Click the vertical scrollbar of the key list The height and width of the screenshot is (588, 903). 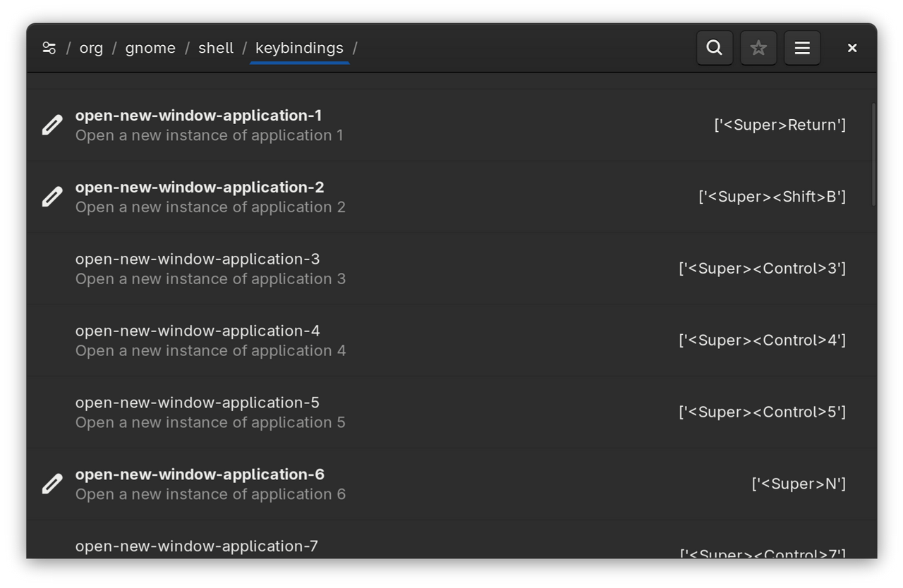pos(873,155)
